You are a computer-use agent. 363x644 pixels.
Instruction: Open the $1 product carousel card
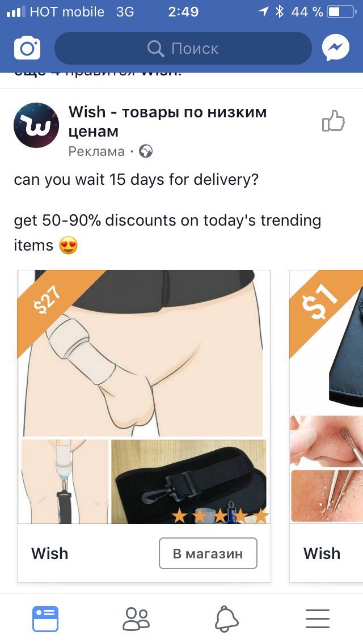[326, 426]
